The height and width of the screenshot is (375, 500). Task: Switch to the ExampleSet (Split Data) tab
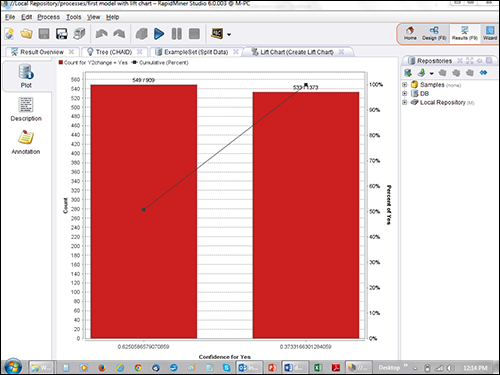pyautogui.click(x=196, y=52)
